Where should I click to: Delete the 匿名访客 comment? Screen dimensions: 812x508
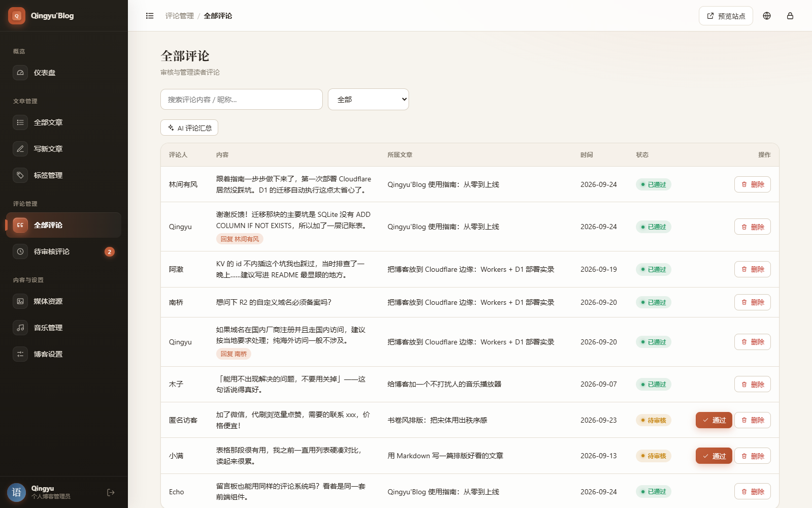[753, 420]
